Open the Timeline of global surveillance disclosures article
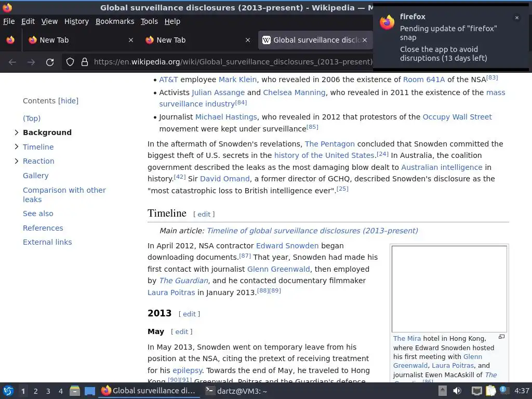This screenshot has height=399, width=532. click(x=312, y=231)
